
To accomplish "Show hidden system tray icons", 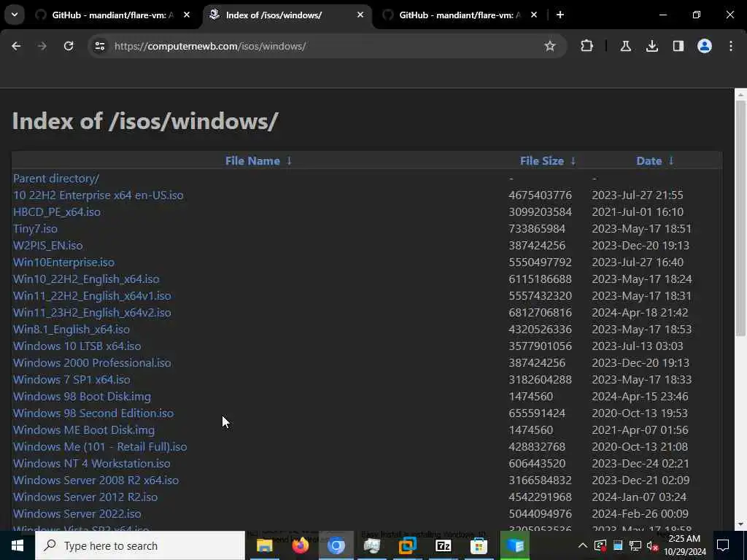I will [583, 545].
